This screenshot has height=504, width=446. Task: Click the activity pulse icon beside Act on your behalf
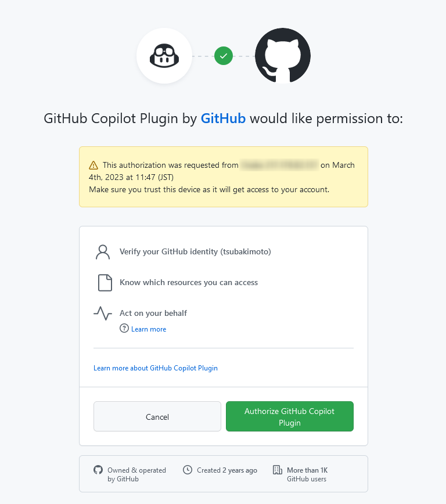103,313
